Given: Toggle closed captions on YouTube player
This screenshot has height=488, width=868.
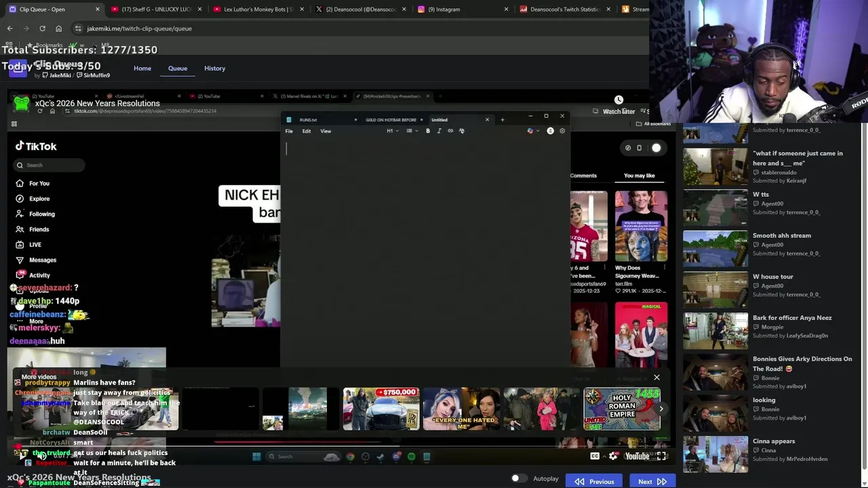Looking at the screenshot, I should [595, 456].
